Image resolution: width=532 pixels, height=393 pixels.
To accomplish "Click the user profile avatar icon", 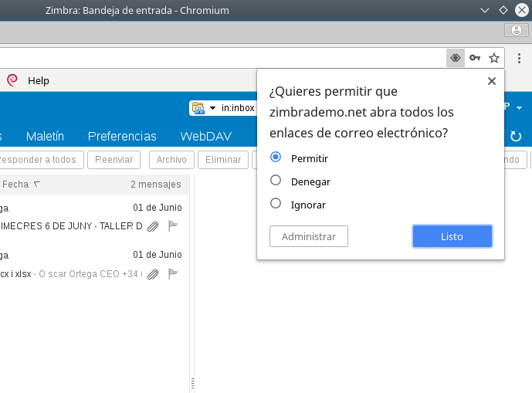I will point(517,30).
